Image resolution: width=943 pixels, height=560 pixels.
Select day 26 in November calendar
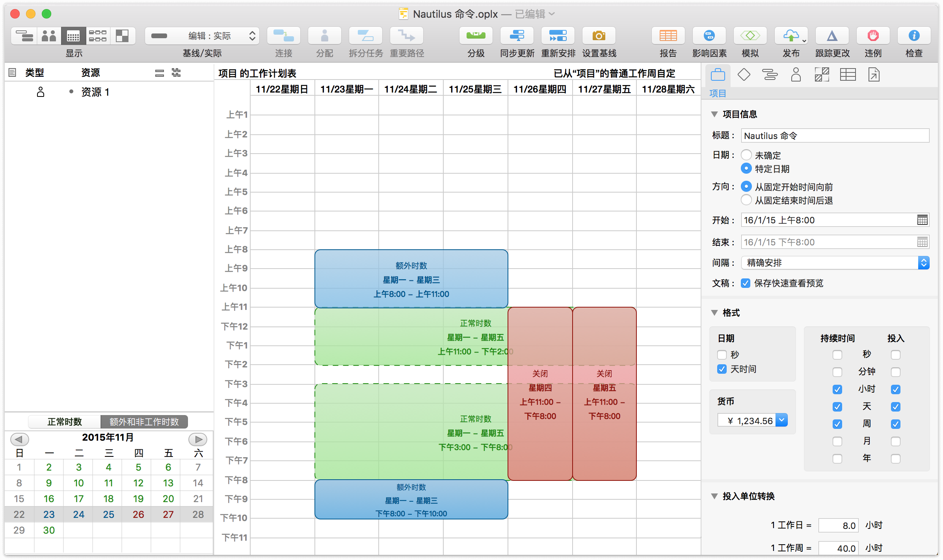coord(138,514)
